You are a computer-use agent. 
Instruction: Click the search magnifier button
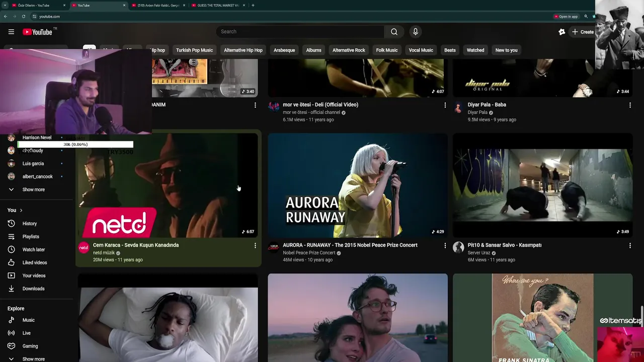tap(394, 32)
